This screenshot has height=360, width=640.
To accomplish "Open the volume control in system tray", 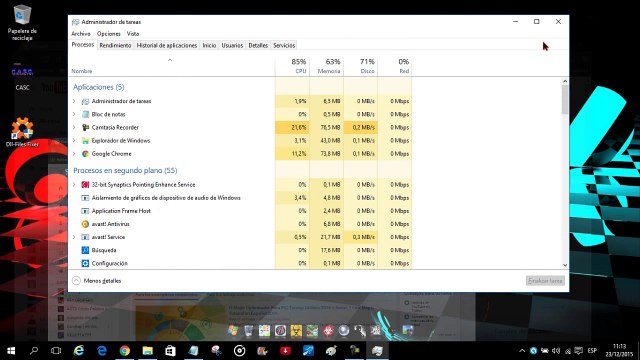I will click(556, 351).
